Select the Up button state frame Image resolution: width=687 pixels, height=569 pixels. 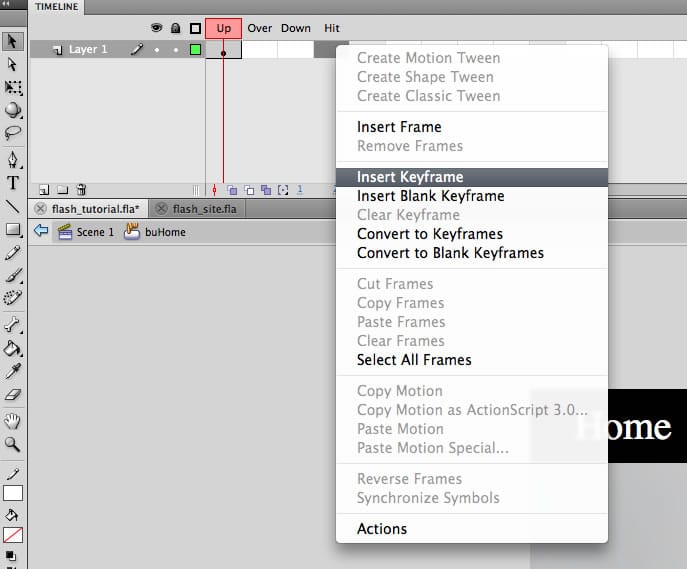pos(223,28)
